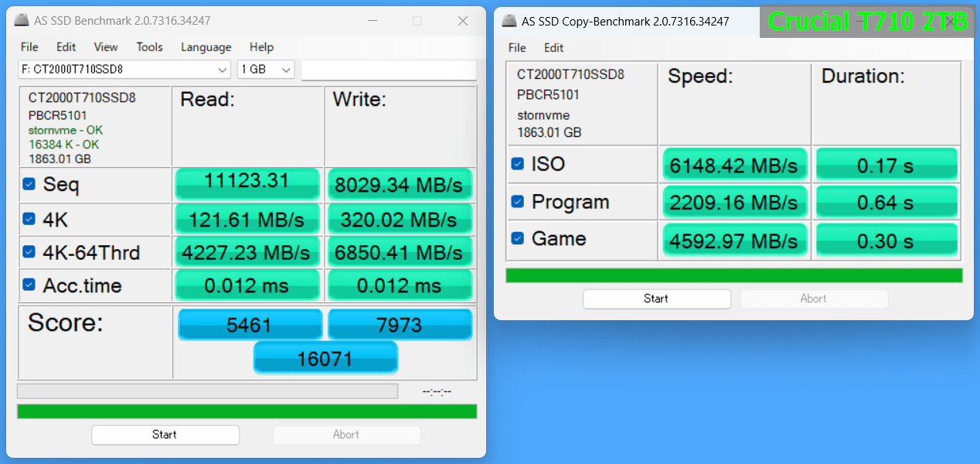Viewport: 980px width, 464px height.
Task: Open File menu in Copy-Benchmark window
Action: tap(517, 48)
